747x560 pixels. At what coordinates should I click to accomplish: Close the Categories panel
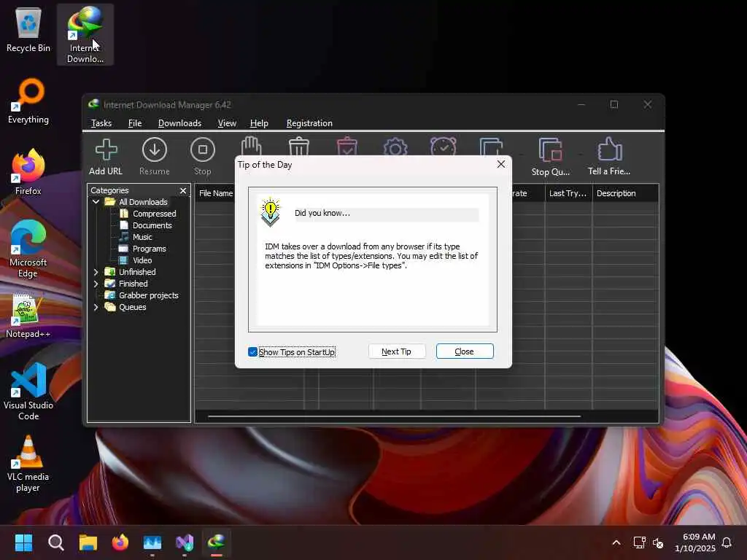183,190
